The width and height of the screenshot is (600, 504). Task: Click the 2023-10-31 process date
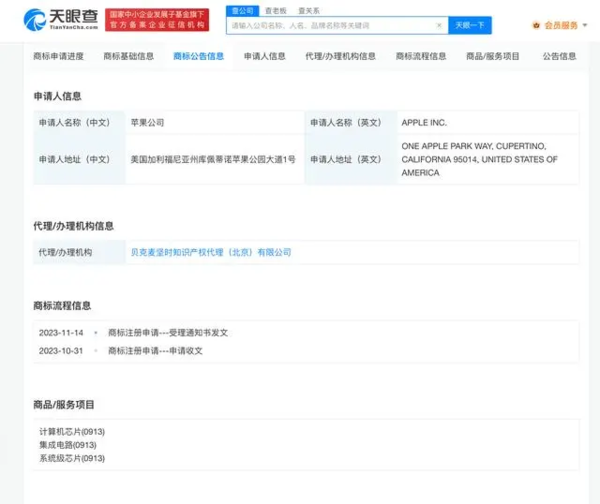pyautogui.click(x=61, y=351)
